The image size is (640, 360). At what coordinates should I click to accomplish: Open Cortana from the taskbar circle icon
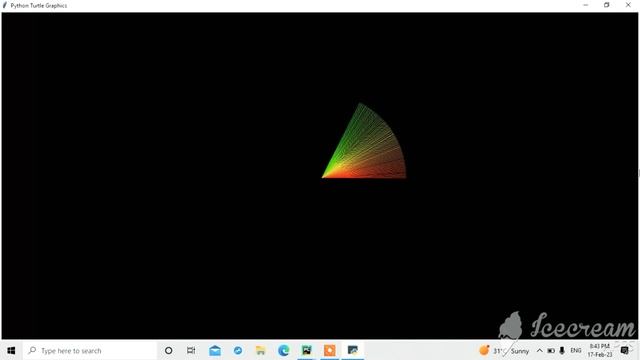tap(168, 351)
